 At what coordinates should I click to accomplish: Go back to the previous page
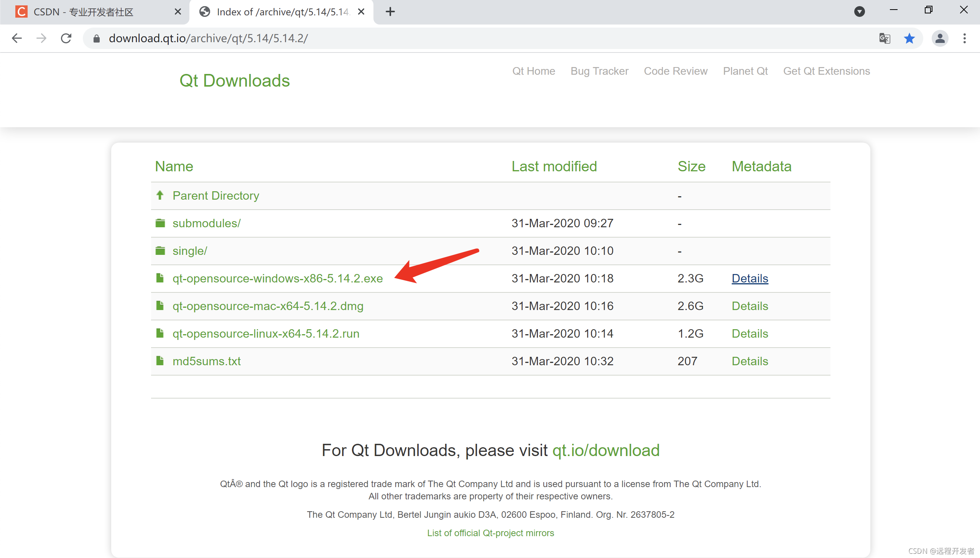[17, 38]
